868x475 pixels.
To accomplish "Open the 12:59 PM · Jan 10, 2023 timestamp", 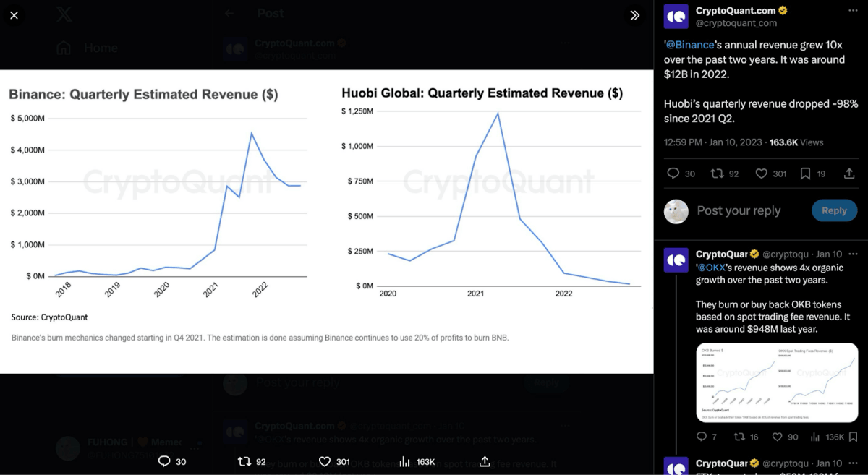I will click(x=713, y=142).
